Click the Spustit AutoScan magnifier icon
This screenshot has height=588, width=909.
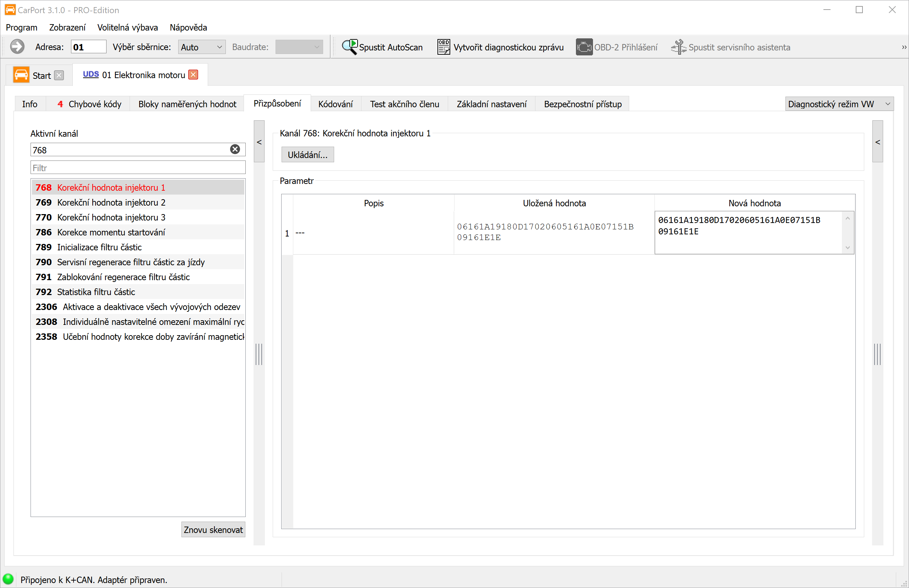tap(349, 47)
